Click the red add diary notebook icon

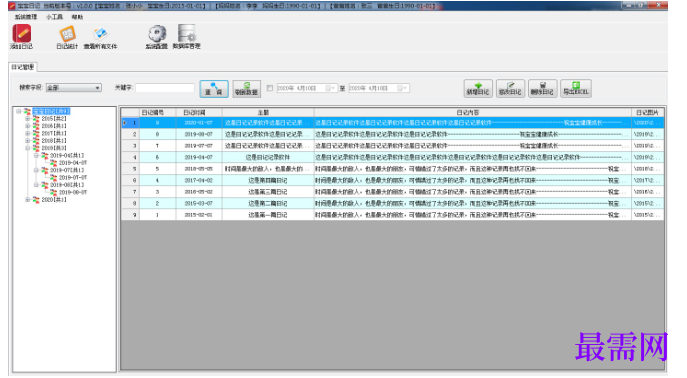[x=21, y=34]
